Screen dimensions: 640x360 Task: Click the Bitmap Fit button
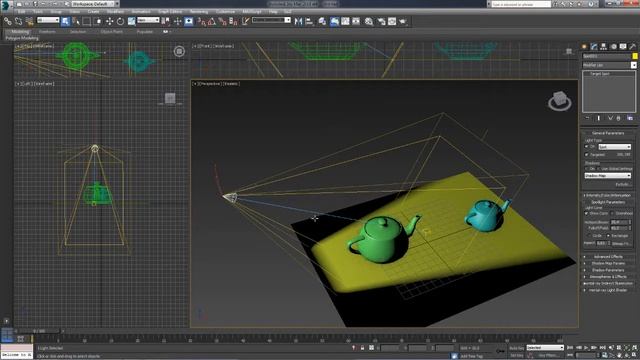pyautogui.click(x=621, y=243)
